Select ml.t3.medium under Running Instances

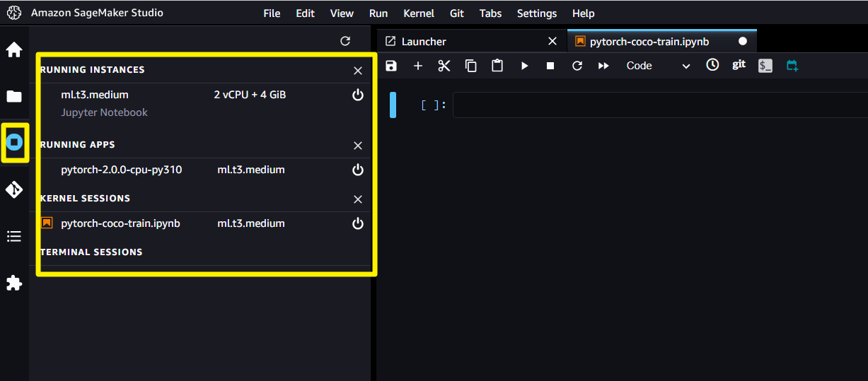pos(95,95)
